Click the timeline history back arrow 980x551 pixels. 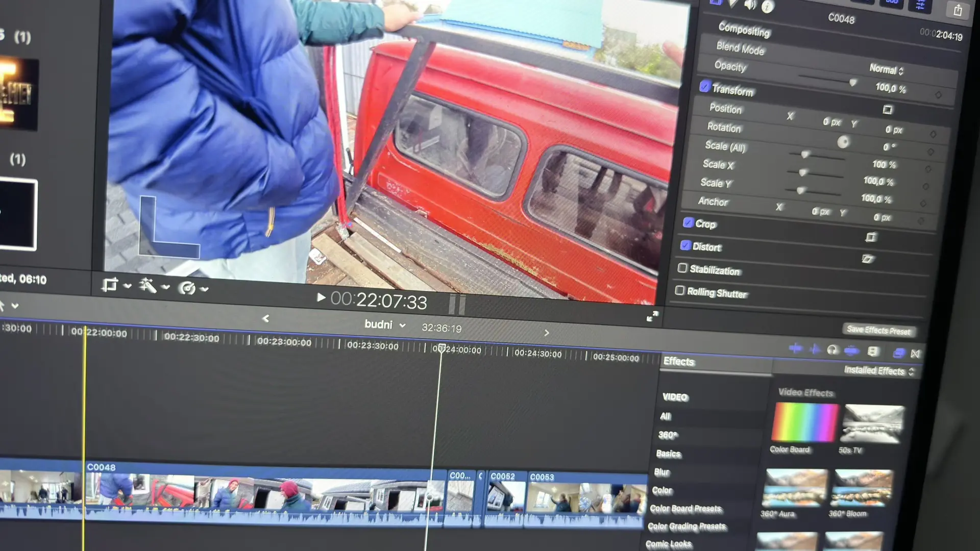point(265,318)
